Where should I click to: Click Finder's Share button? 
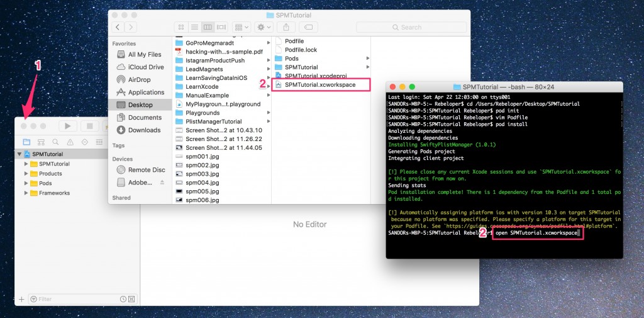coord(286,27)
